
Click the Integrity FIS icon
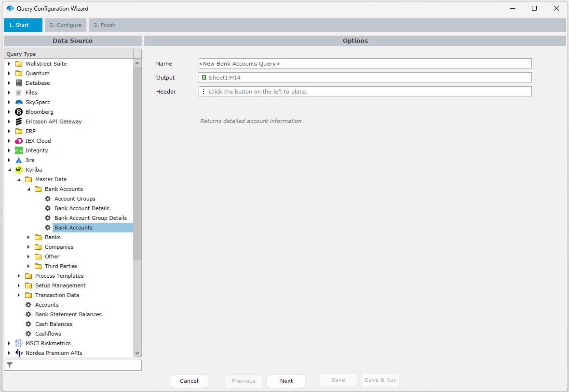click(19, 150)
